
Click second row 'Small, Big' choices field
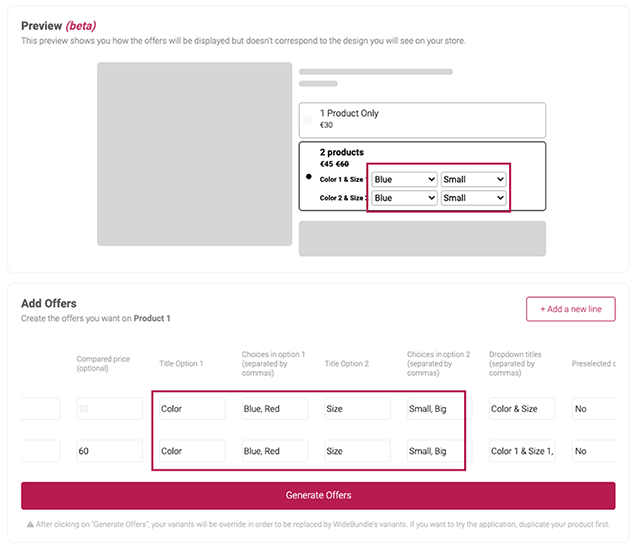click(x=439, y=451)
